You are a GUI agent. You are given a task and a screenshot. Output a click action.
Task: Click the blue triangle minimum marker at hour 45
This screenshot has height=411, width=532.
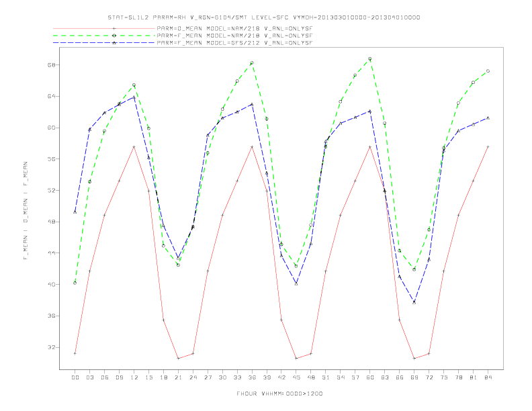click(x=296, y=283)
